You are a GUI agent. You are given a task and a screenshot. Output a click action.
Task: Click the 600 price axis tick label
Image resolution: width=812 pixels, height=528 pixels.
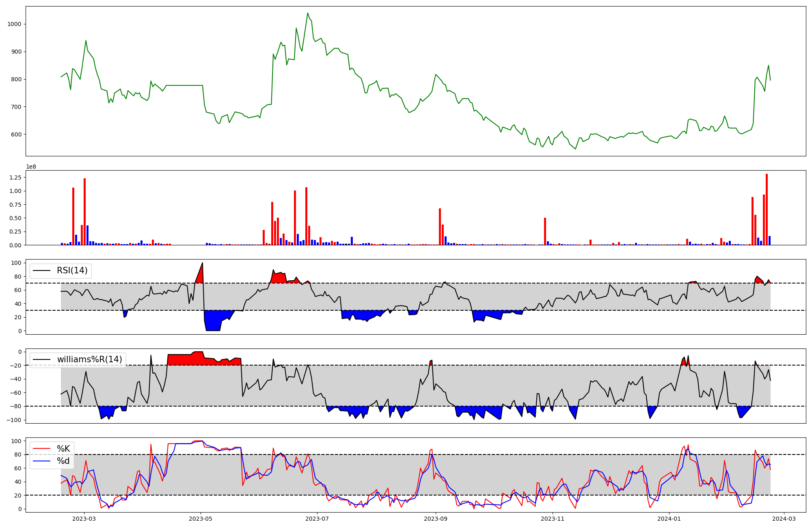pyautogui.click(x=16, y=134)
